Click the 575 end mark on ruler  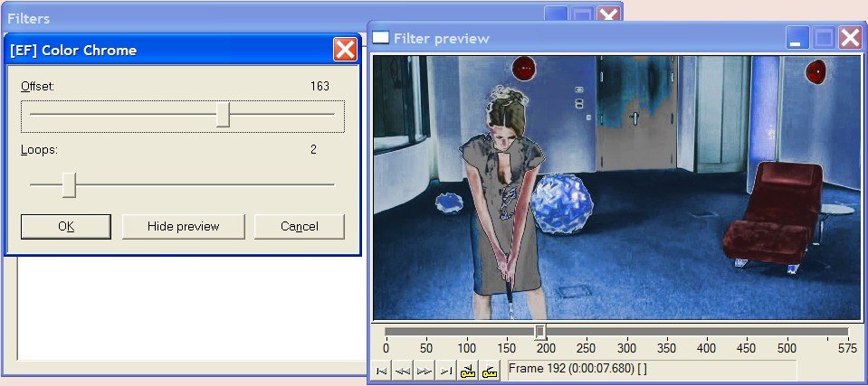coord(847,348)
